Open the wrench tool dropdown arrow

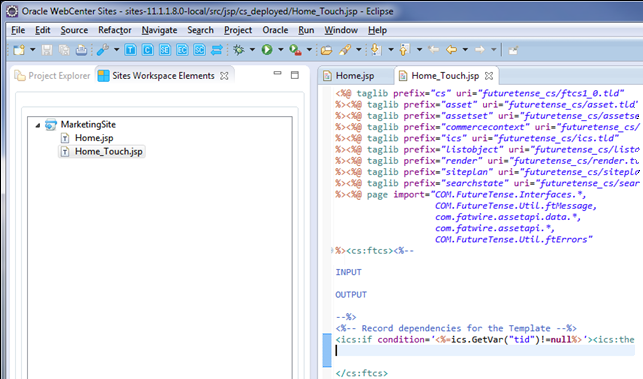pos(116,50)
